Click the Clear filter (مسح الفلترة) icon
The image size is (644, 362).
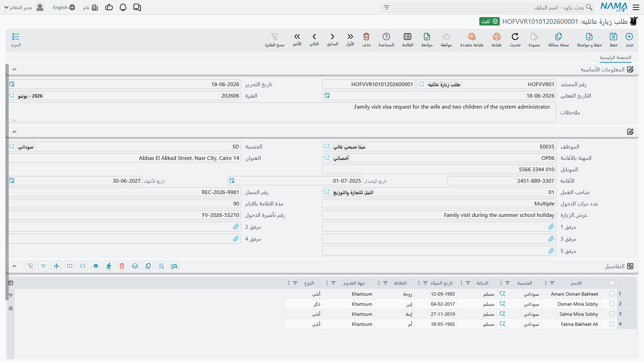[x=275, y=37]
